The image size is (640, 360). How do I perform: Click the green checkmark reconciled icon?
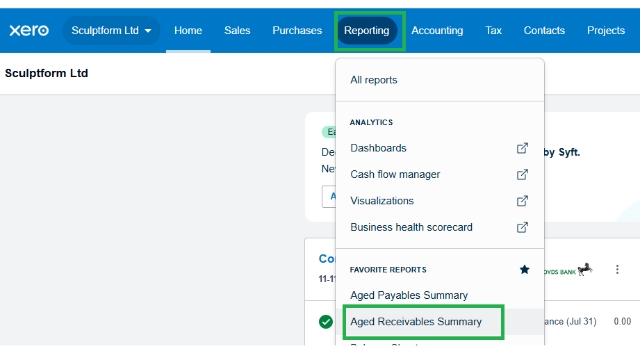pos(326,322)
